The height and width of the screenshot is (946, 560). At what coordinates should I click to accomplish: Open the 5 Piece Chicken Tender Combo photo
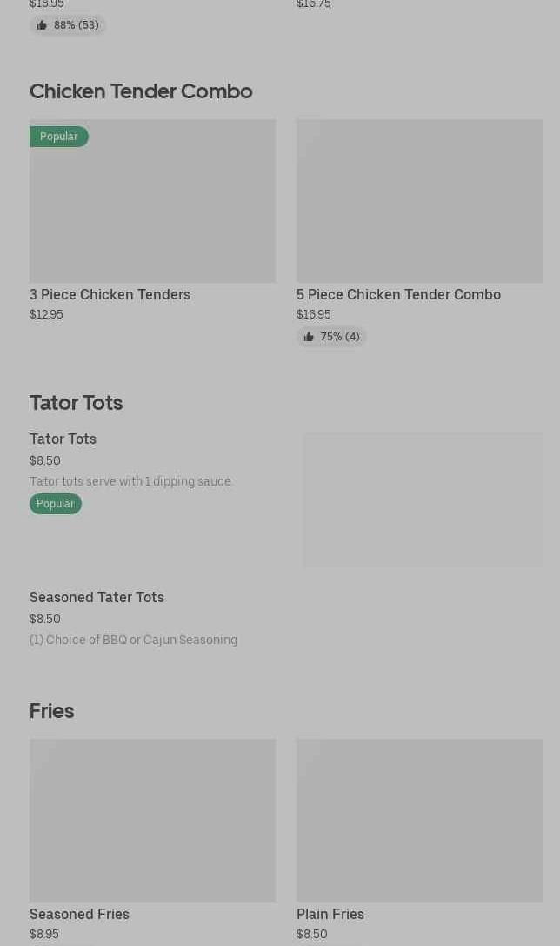click(x=419, y=201)
